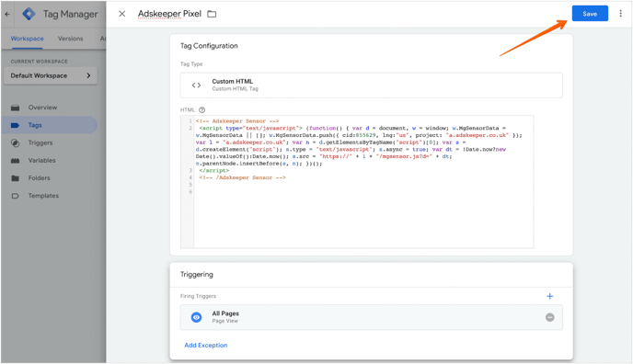The image size is (633, 364).
Task: Click the Tags label icon in sidebar
Action: [x=16, y=125]
